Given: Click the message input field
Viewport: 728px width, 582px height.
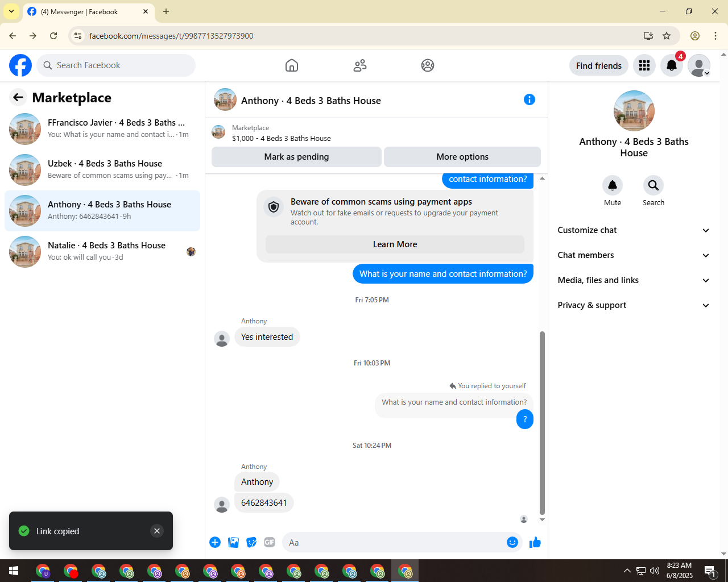Looking at the screenshot, I should pyautogui.click(x=395, y=542).
